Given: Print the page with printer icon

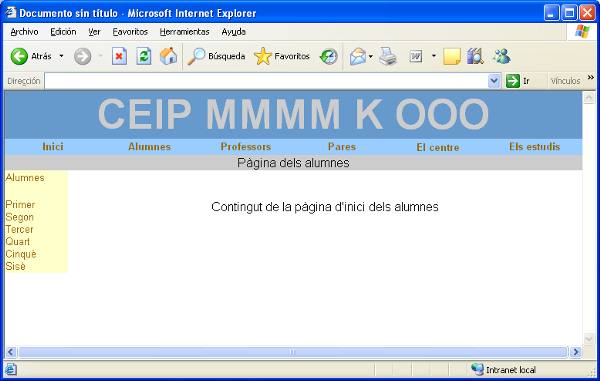Looking at the screenshot, I should pyautogui.click(x=388, y=57).
